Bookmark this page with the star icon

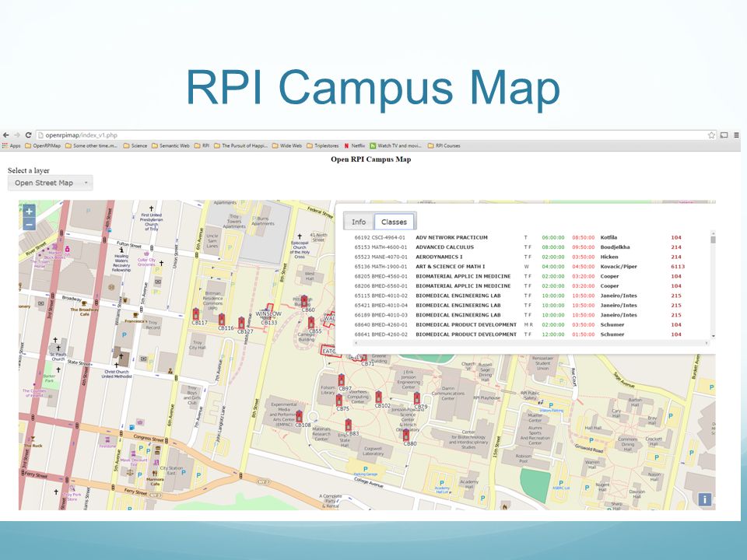click(711, 135)
